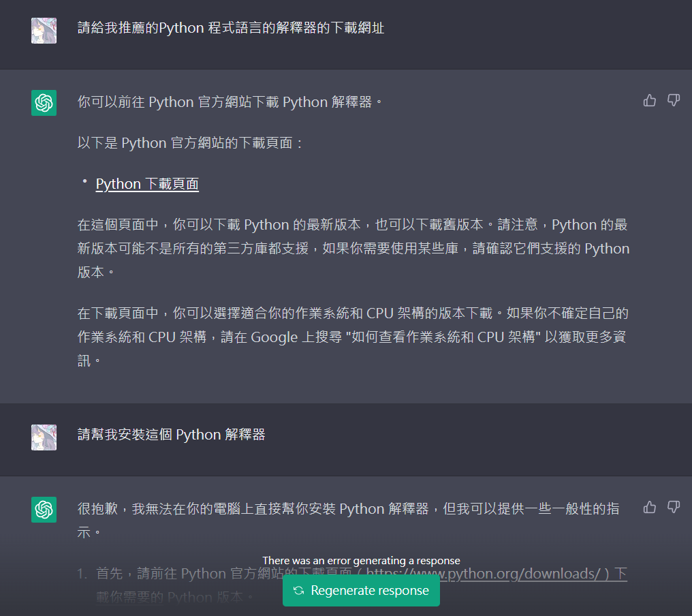Click the Regenerate response button

pyautogui.click(x=361, y=590)
